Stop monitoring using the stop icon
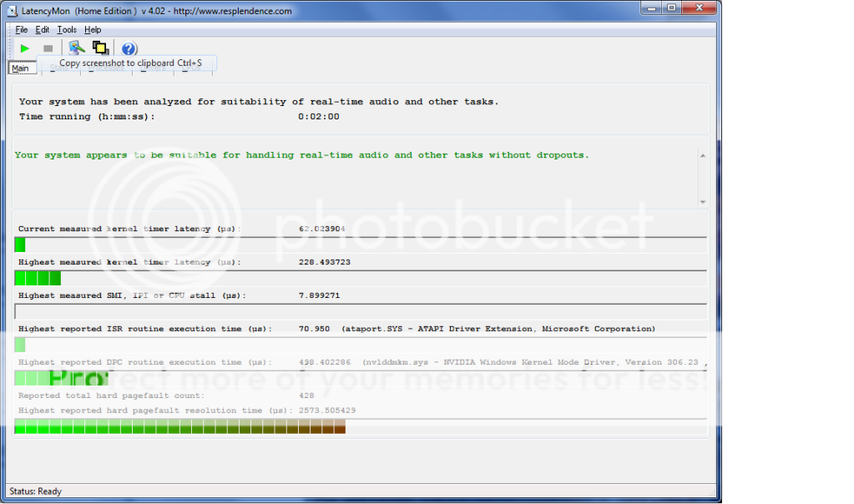This screenshot has width=854, height=504. (x=48, y=48)
